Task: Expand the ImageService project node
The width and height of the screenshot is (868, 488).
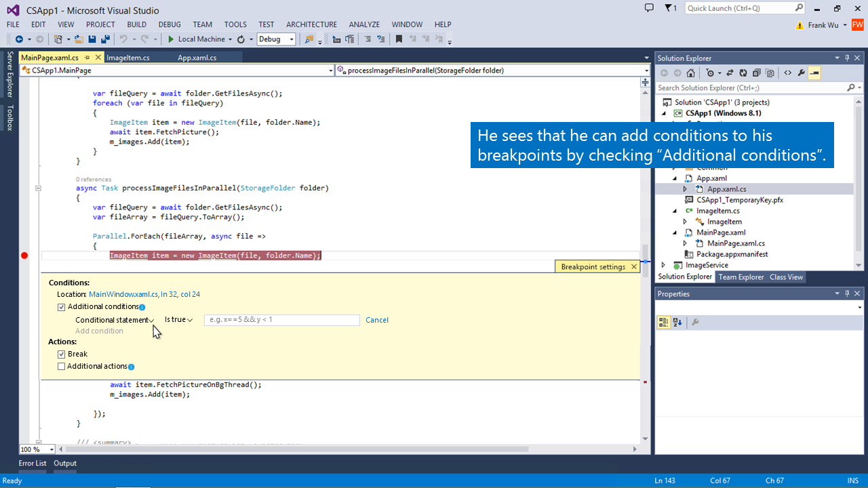Action: pyautogui.click(x=664, y=266)
